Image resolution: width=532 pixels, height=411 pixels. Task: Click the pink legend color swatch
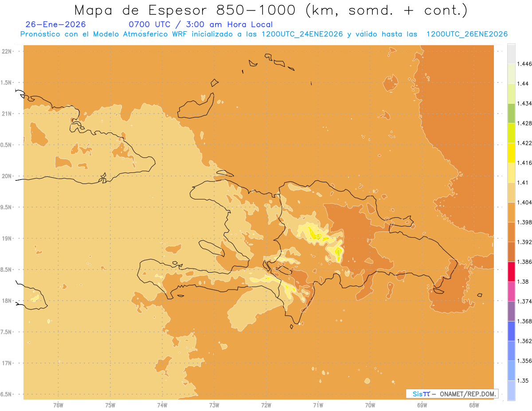pos(511,291)
